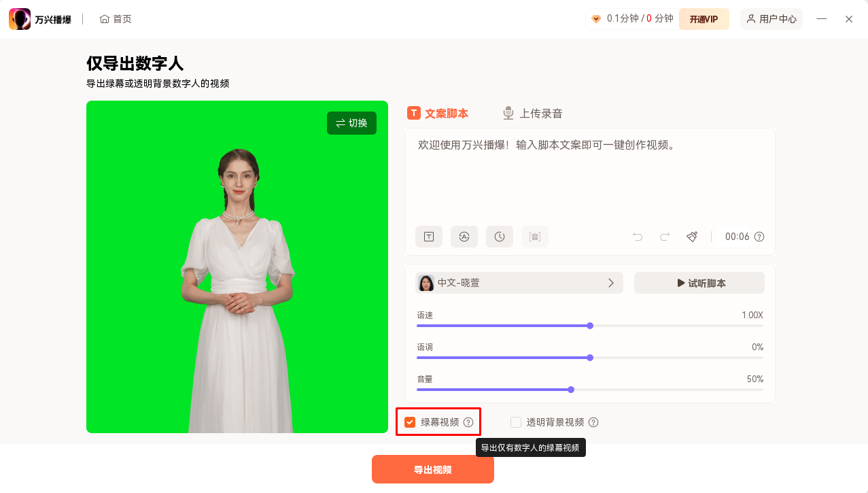Click the polyphonic pronunciation icon
868x493 pixels.
(x=534, y=237)
